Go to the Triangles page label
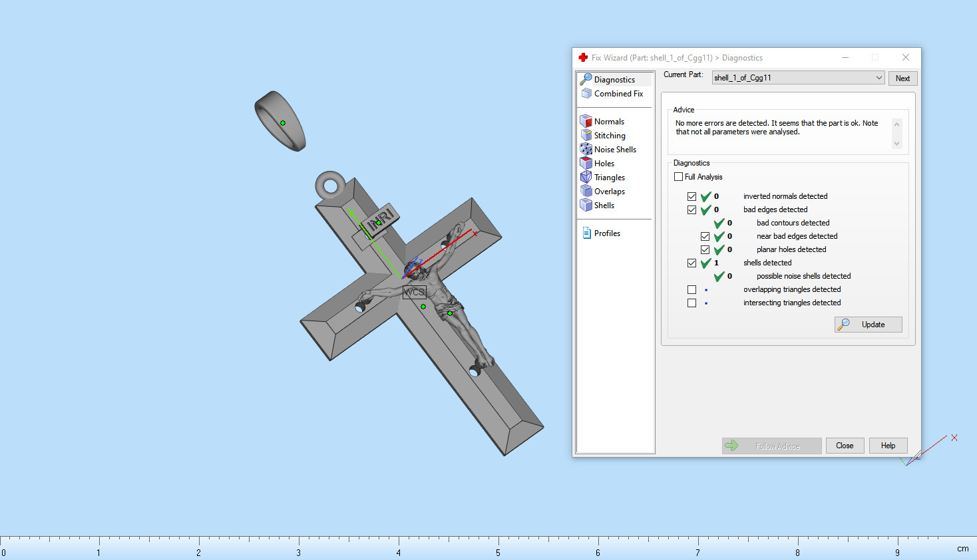The height and width of the screenshot is (560, 977). tap(610, 178)
